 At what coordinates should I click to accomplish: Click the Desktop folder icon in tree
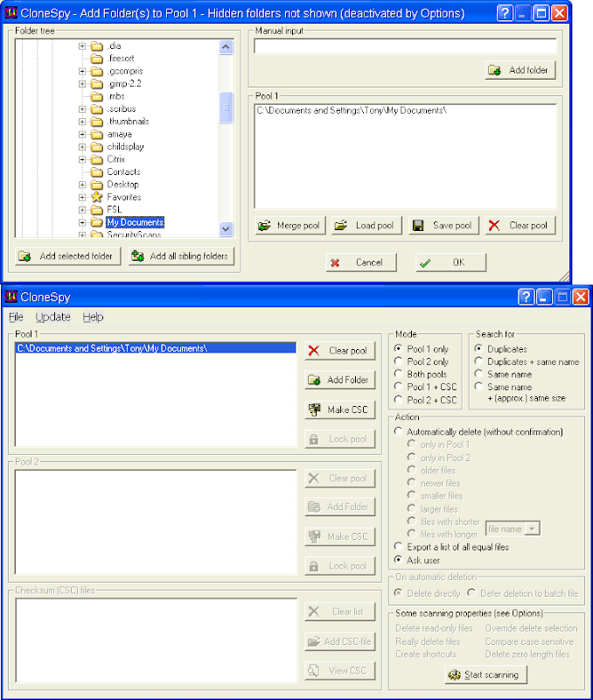pos(96,185)
